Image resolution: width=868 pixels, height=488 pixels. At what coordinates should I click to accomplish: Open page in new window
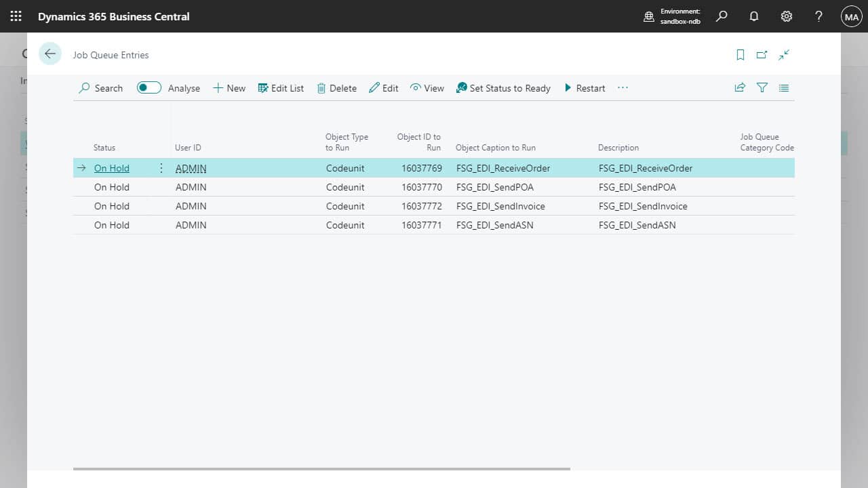(x=762, y=55)
